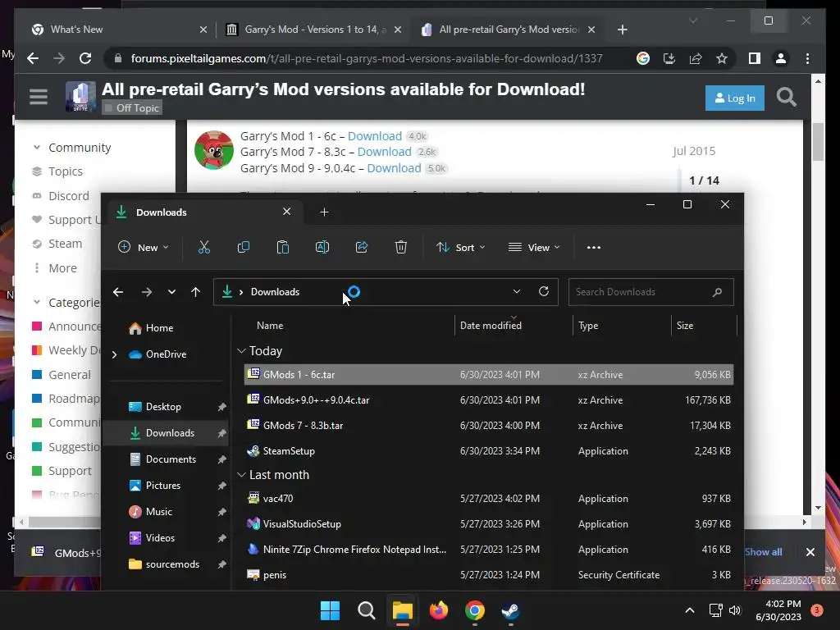
Task: Click Google Chrome icon in taskbar
Action: click(475, 610)
